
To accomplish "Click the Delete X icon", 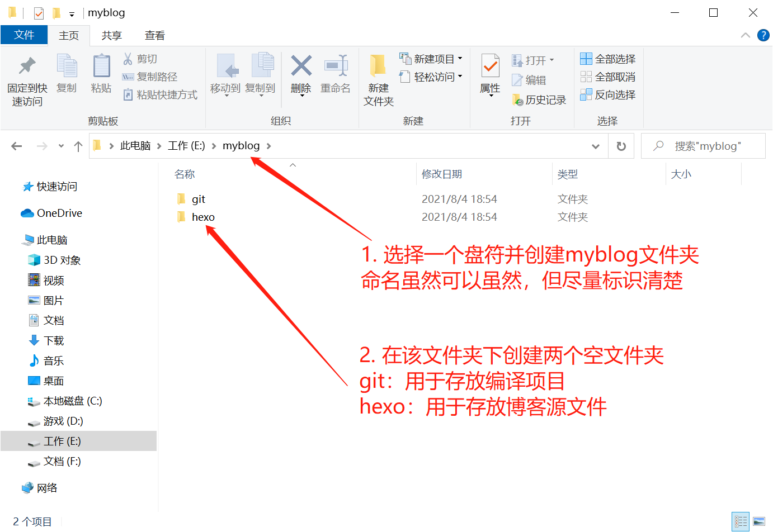I will (301, 66).
